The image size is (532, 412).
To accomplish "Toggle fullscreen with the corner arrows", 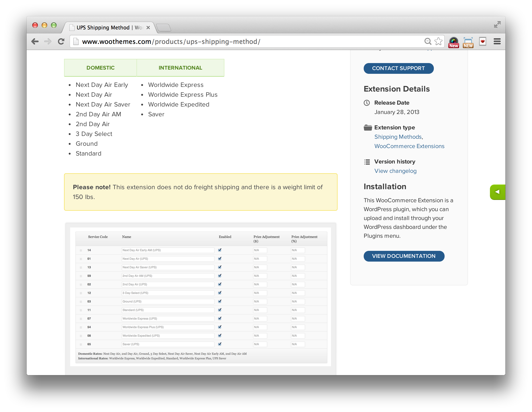I will pyautogui.click(x=497, y=25).
